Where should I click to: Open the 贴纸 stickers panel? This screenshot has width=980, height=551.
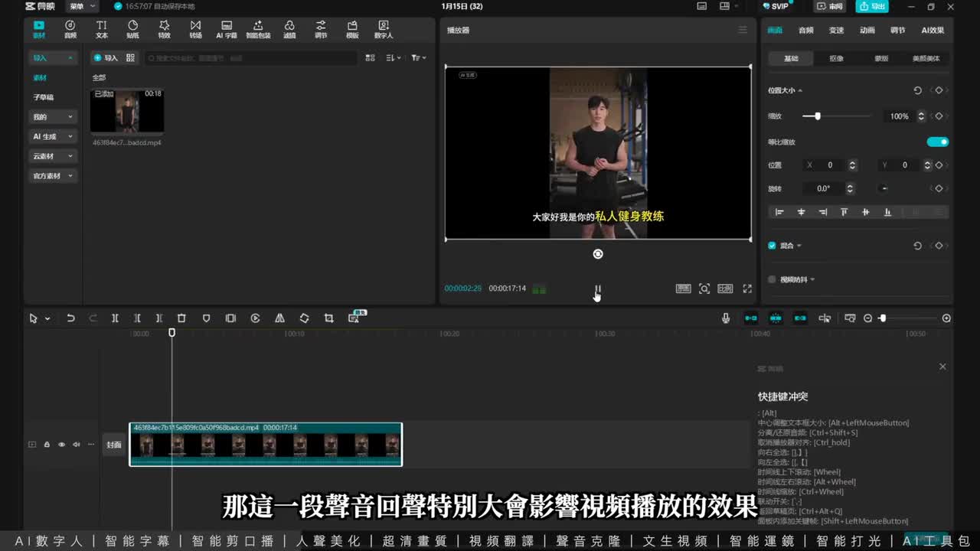132,29
